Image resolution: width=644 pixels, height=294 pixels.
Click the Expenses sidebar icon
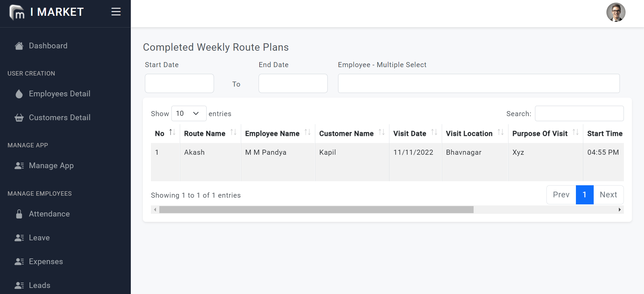click(19, 262)
